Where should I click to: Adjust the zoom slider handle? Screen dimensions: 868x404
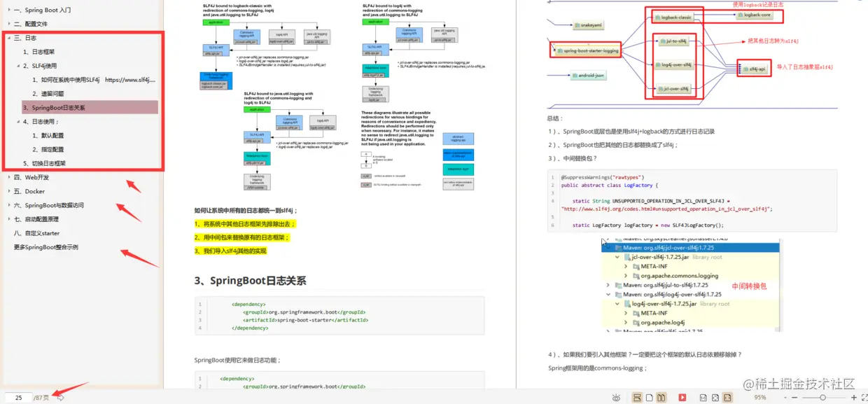(822, 398)
